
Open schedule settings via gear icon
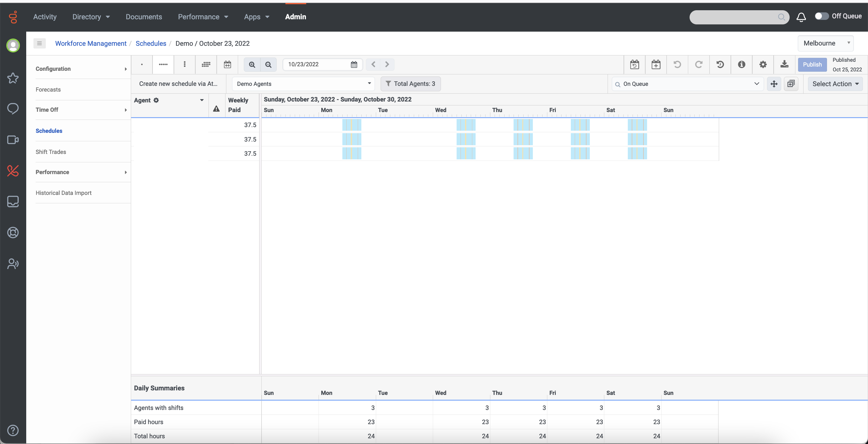(x=763, y=64)
